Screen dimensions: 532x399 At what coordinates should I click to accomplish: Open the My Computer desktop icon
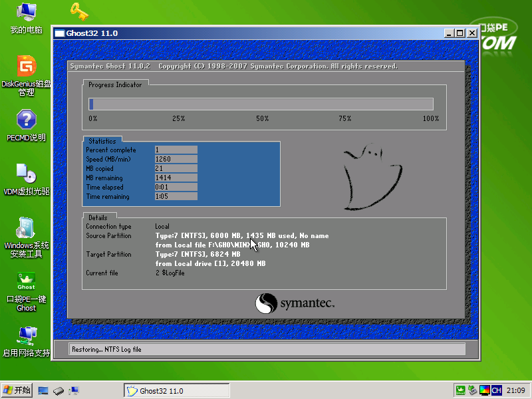pos(26,13)
